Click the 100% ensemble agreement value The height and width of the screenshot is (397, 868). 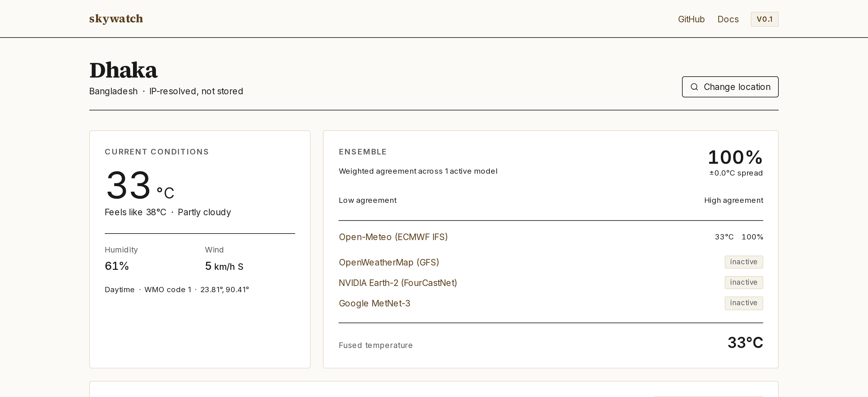tap(735, 157)
